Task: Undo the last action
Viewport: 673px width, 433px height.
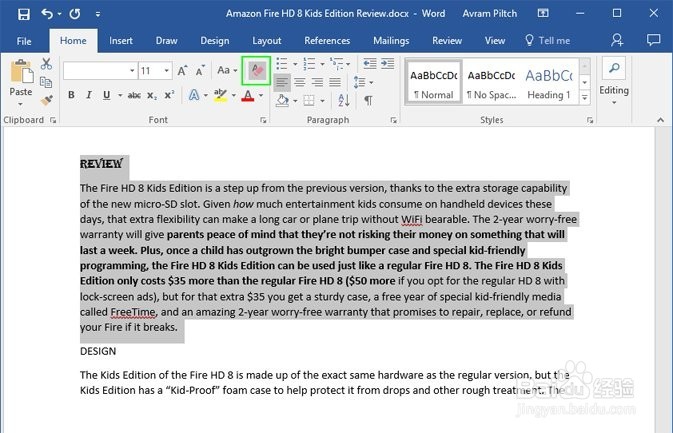Action: [x=47, y=14]
